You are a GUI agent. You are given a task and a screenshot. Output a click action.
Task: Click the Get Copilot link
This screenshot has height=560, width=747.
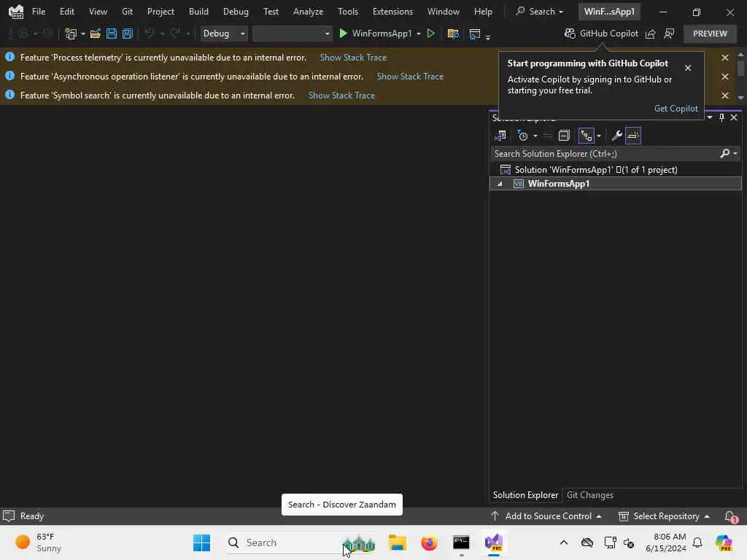[x=676, y=109]
